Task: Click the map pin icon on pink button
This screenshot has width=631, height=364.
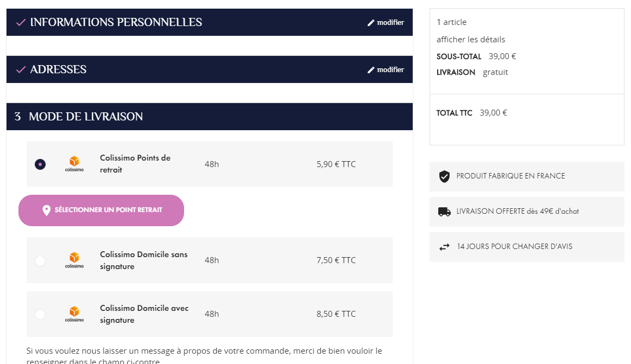Action: [x=47, y=210]
